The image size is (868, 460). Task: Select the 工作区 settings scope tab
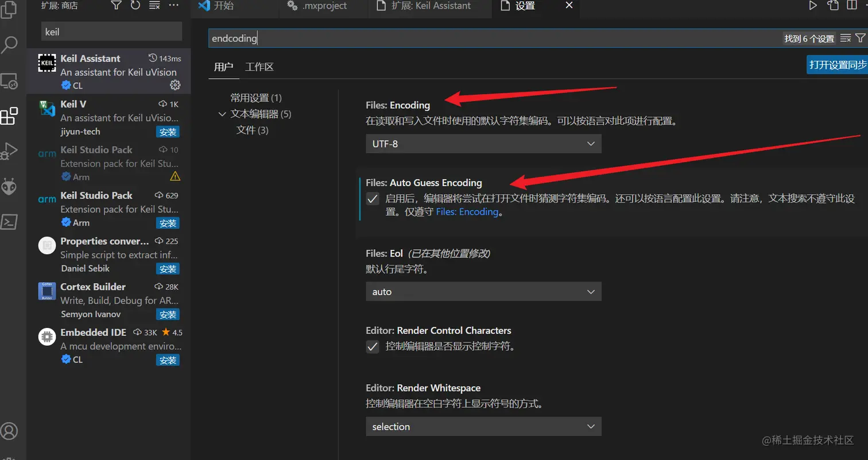(259, 67)
